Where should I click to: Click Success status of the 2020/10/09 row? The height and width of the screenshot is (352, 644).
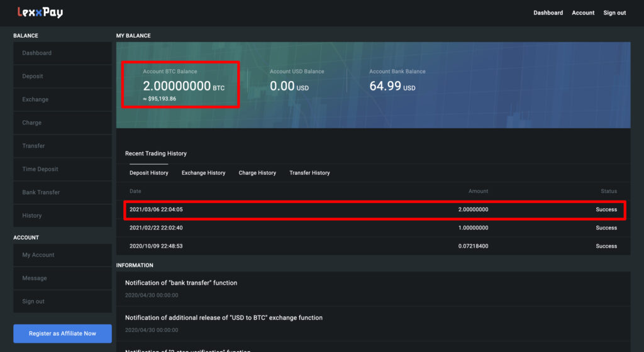click(606, 246)
